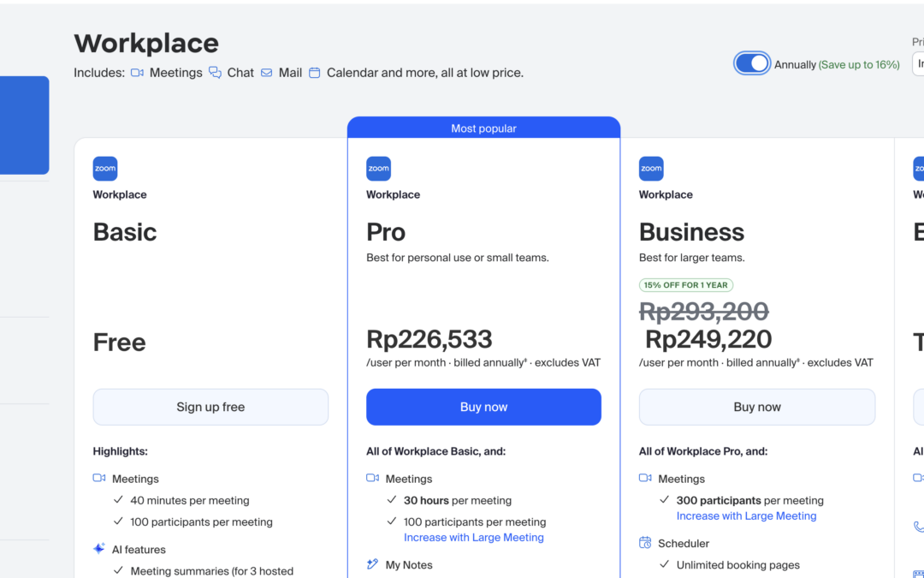Click the Zoom logo on the Pro card
Screen dimensions: 924x578
pos(378,169)
